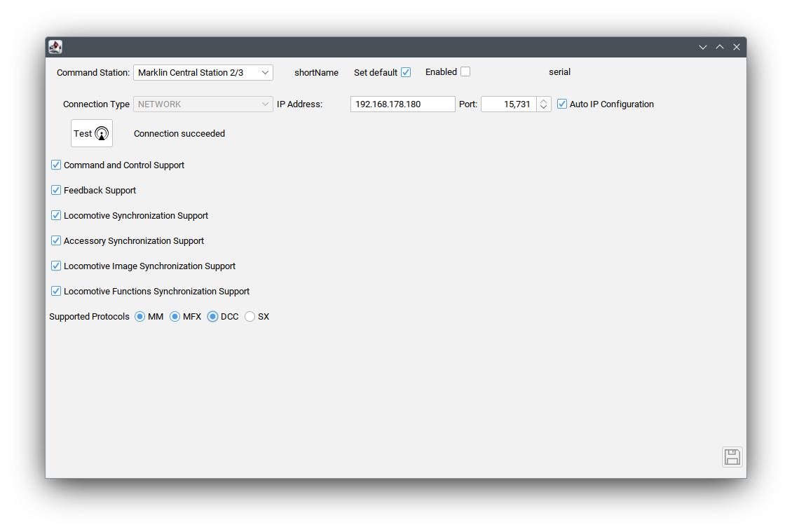Select the SX protocol radio button
The image size is (792, 532).
tap(250, 317)
